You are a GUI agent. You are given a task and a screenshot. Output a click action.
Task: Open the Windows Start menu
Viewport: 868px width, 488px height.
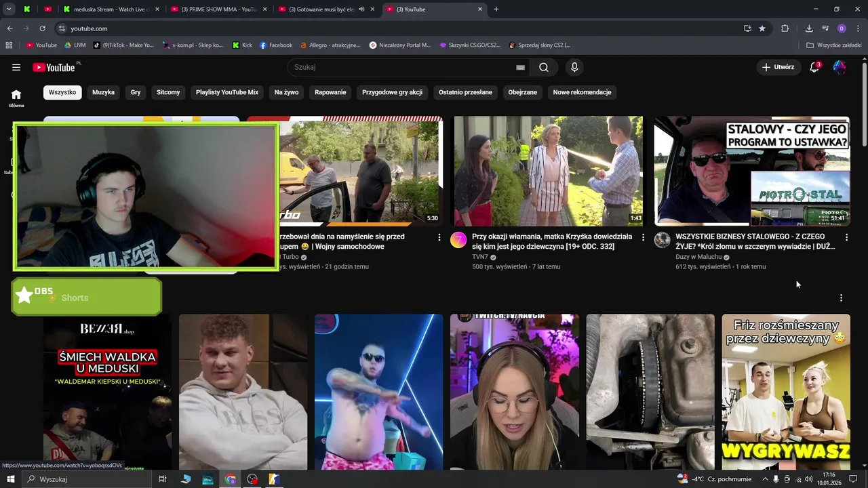coord(11,479)
